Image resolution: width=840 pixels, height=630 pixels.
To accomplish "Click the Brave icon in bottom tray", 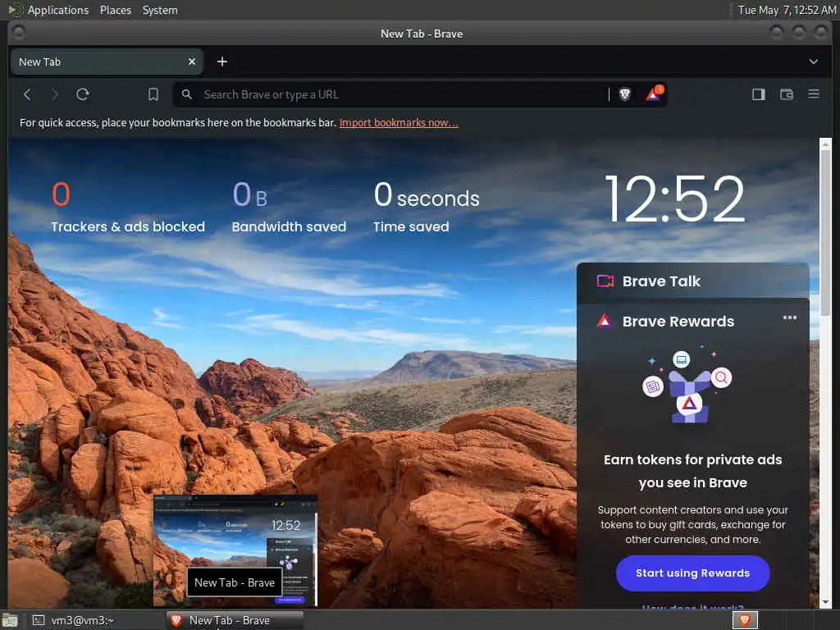I will click(x=745, y=620).
